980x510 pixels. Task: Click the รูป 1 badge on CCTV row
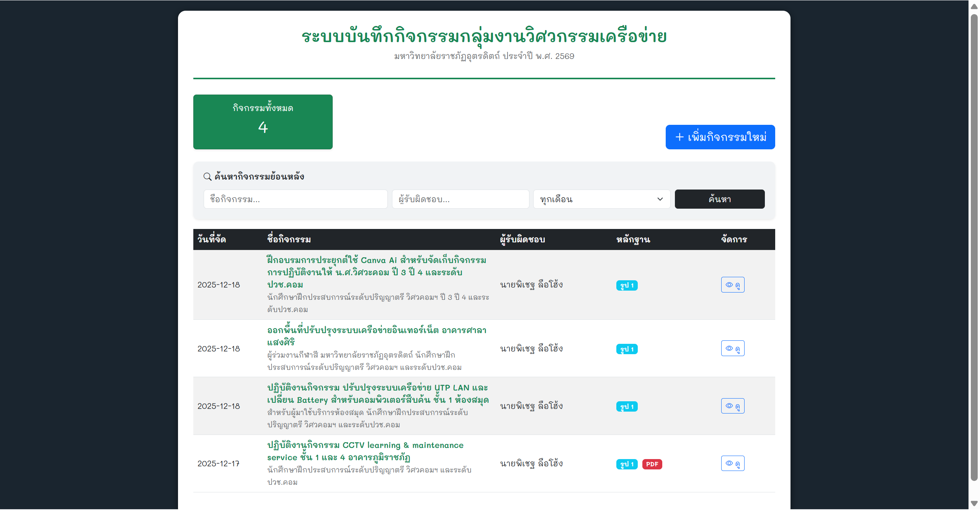627,464
